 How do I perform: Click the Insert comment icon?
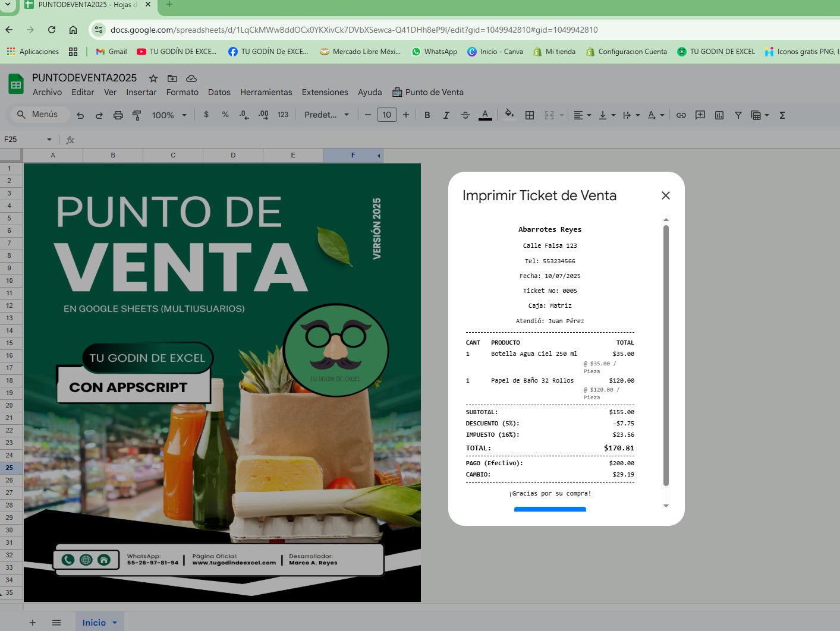(700, 115)
